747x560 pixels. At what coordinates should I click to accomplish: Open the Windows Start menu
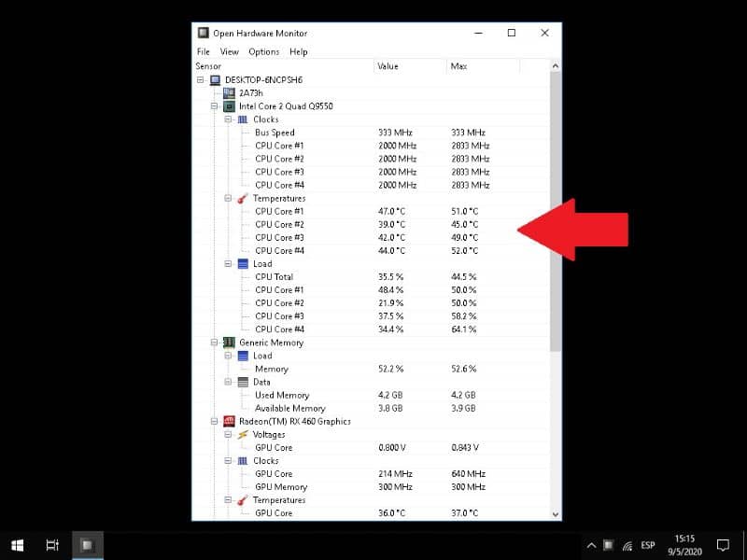click(x=18, y=545)
